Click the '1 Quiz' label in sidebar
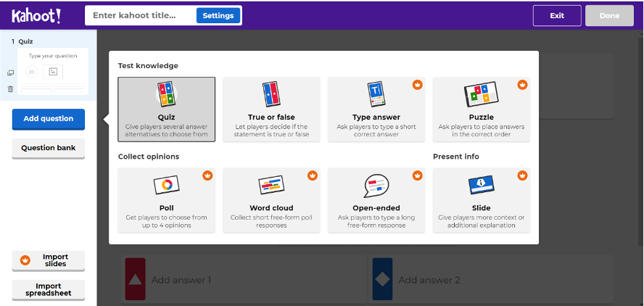 [22, 41]
